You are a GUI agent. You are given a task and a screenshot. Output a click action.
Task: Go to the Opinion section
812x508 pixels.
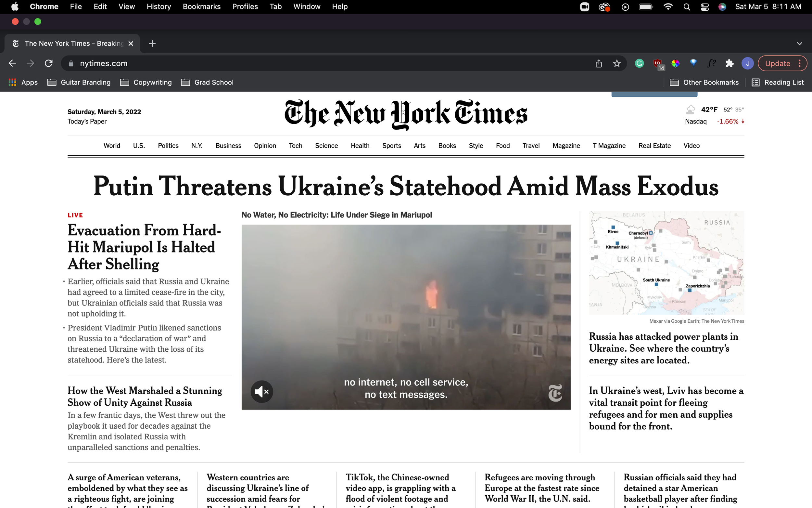pyautogui.click(x=264, y=146)
